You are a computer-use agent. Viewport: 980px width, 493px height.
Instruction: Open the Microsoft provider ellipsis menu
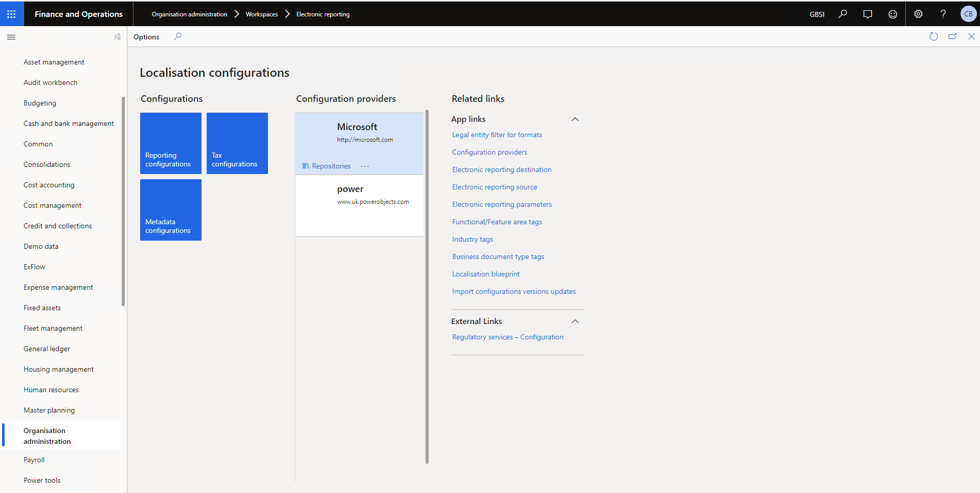(365, 166)
